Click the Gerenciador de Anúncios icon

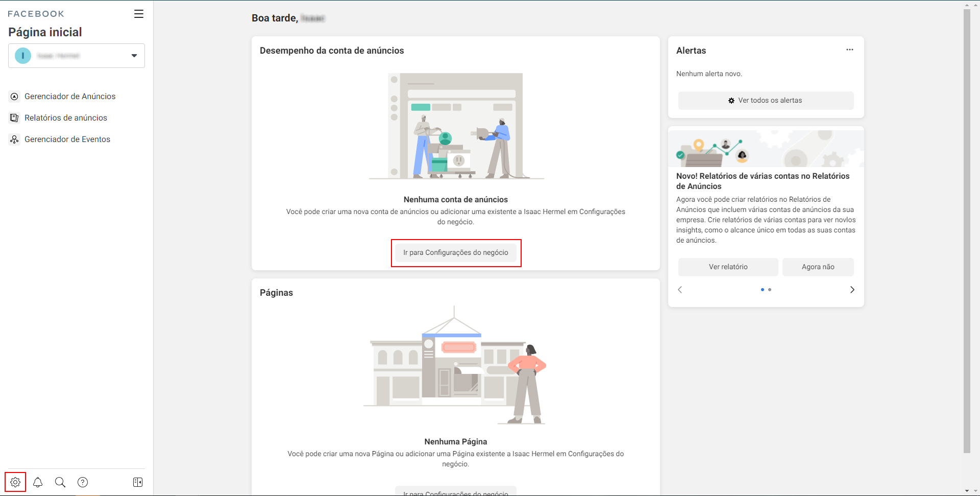click(x=15, y=97)
